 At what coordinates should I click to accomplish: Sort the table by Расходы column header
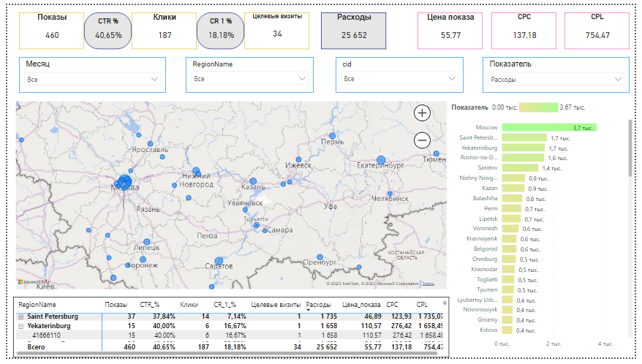click(x=319, y=304)
